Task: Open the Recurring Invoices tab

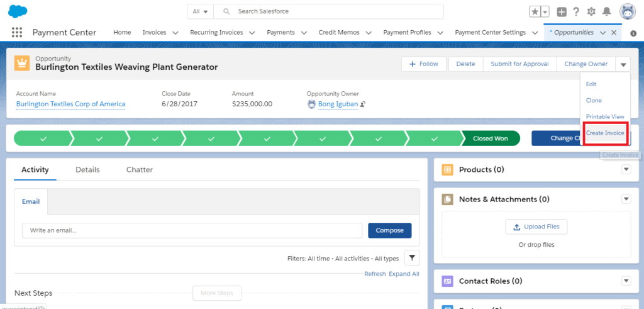Action: 216,33
